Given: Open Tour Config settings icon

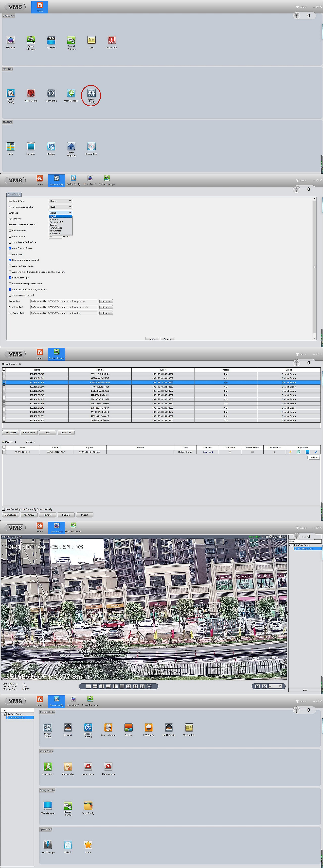Looking at the screenshot, I should pyautogui.click(x=51, y=93).
